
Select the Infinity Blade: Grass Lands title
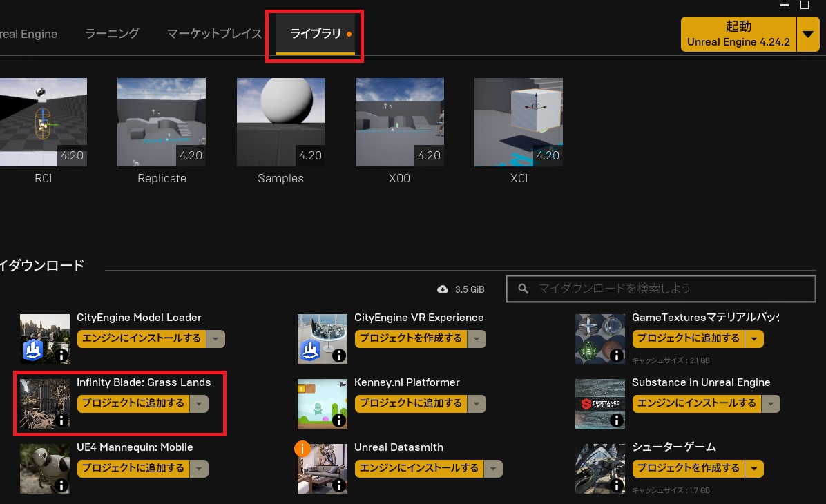click(144, 382)
